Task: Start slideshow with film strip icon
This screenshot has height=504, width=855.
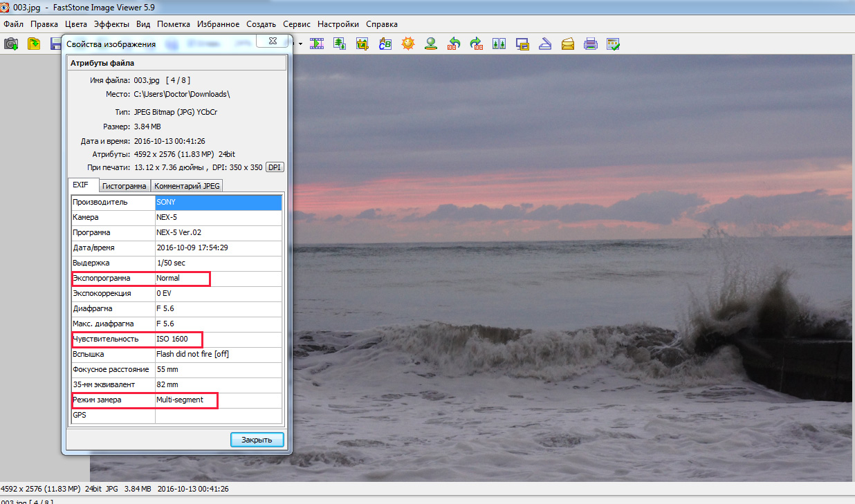Action: (317, 44)
